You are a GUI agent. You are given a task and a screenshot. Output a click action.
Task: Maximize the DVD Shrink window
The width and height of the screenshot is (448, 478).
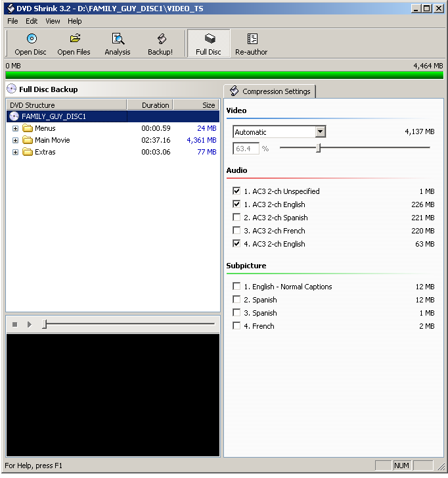(427, 9)
